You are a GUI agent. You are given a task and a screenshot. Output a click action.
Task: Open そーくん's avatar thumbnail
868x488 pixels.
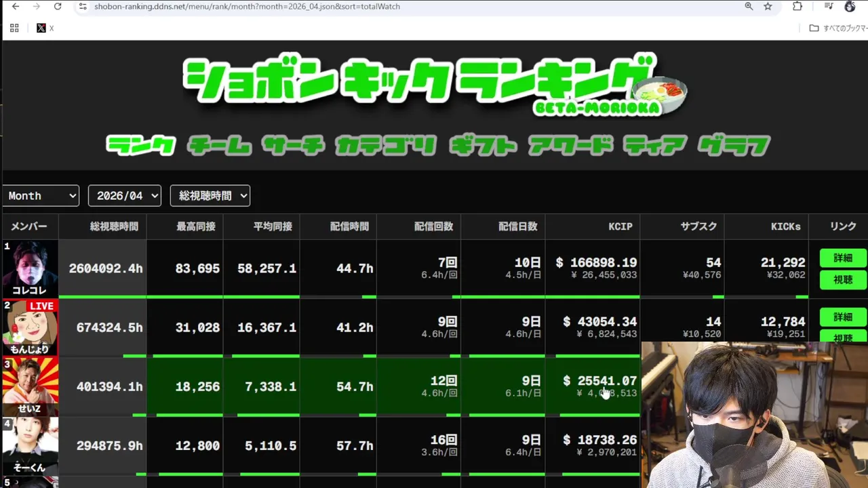(x=30, y=445)
